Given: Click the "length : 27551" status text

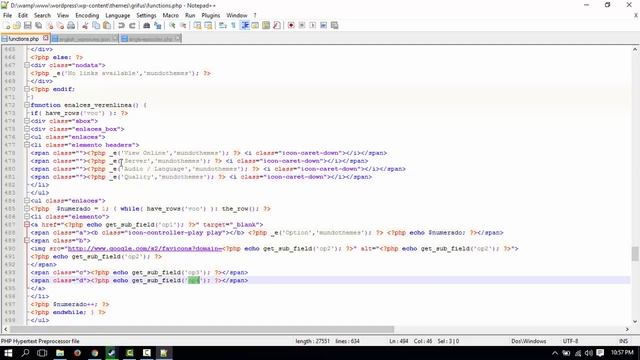Looking at the screenshot, I should tap(312, 341).
